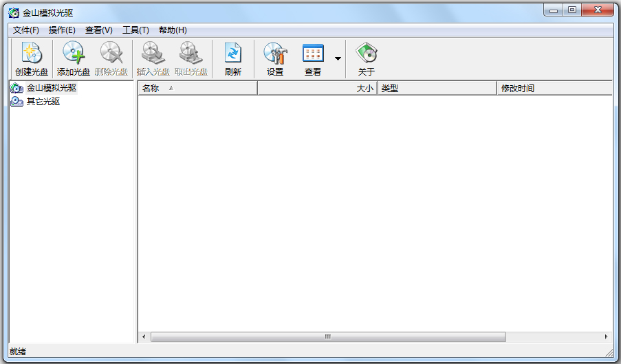This screenshot has width=621, height=364.
Task: Click the 删除光盘 (Delete disc) toolbar icon
Action: [x=111, y=58]
